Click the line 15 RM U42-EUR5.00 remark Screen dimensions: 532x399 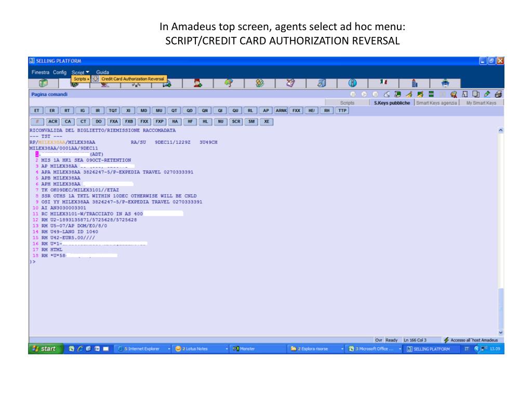[x=64, y=237]
